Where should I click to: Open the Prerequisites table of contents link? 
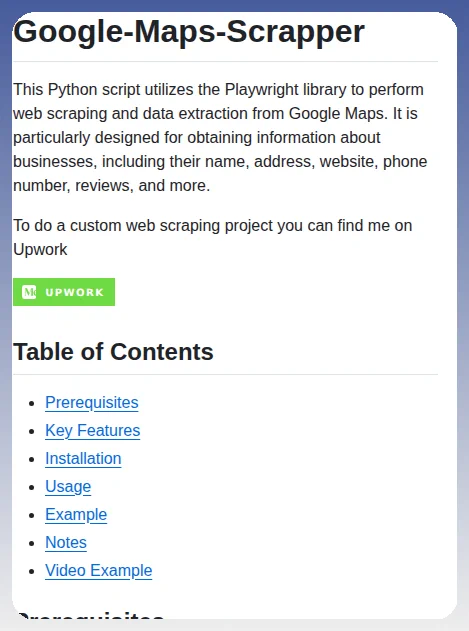pos(92,403)
